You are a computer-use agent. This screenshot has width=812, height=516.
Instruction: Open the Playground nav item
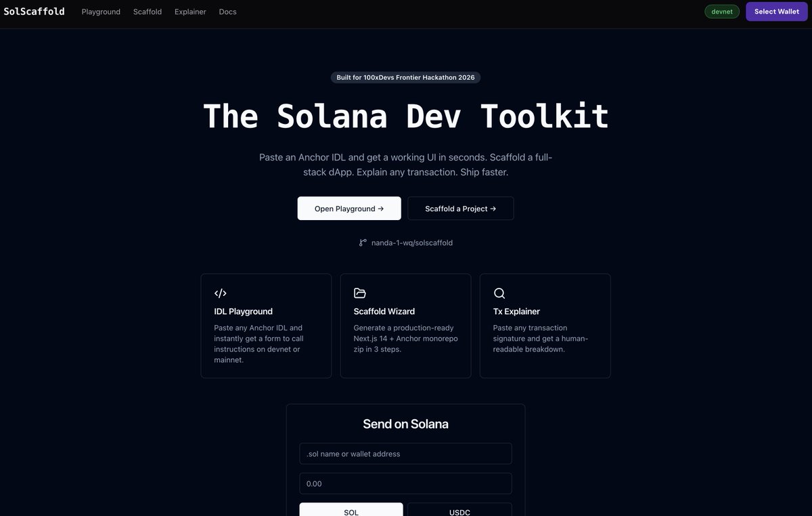(x=101, y=12)
